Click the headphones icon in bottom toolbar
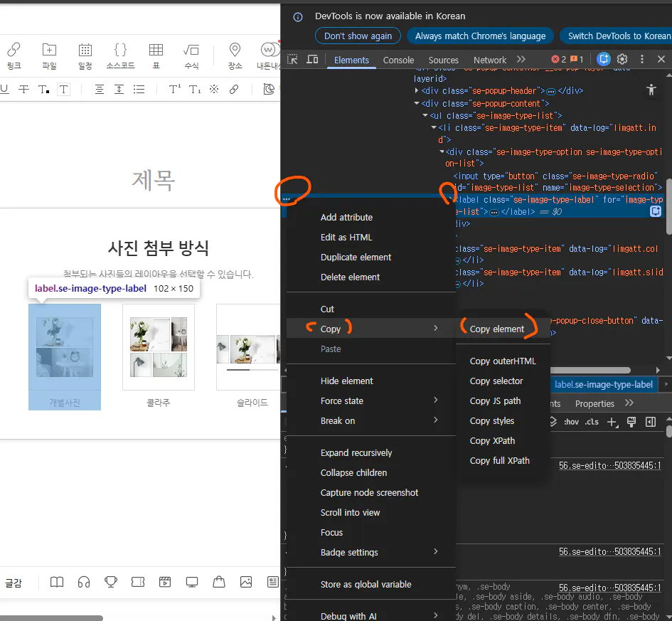Screen dimensions: 672x621 84,582
